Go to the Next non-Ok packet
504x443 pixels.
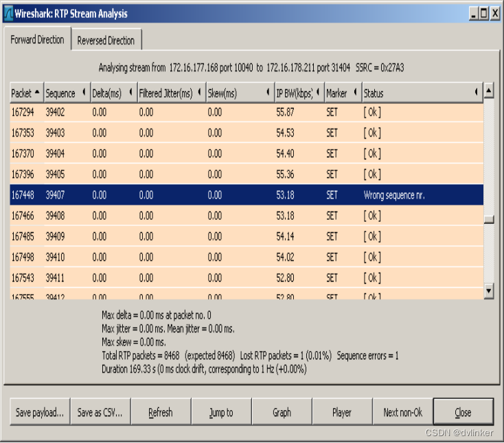click(403, 412)
